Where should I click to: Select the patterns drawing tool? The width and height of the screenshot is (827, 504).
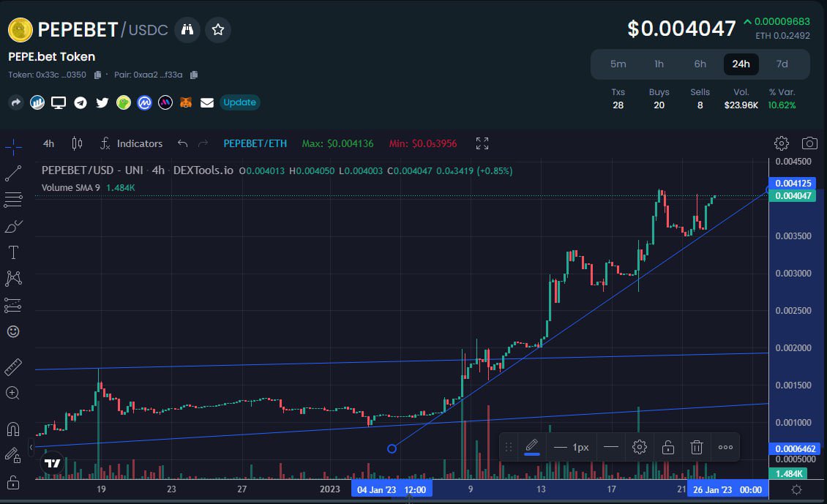click(13, 279)
